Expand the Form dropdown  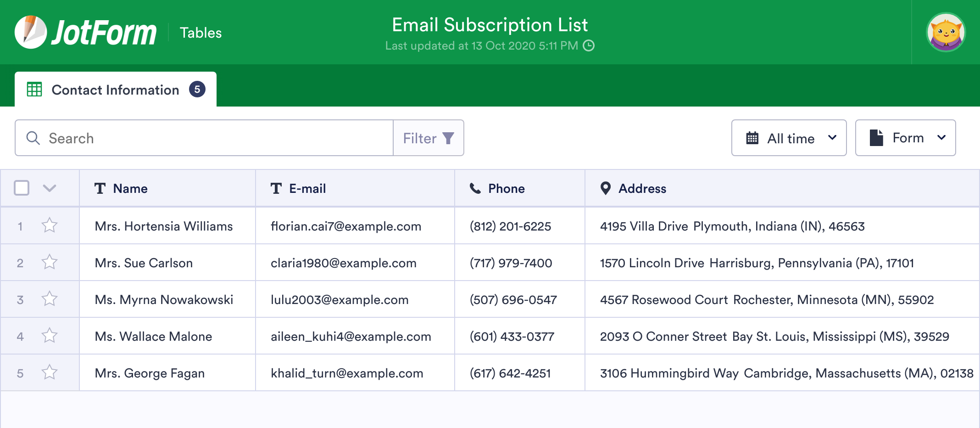[x=905, y=138]
